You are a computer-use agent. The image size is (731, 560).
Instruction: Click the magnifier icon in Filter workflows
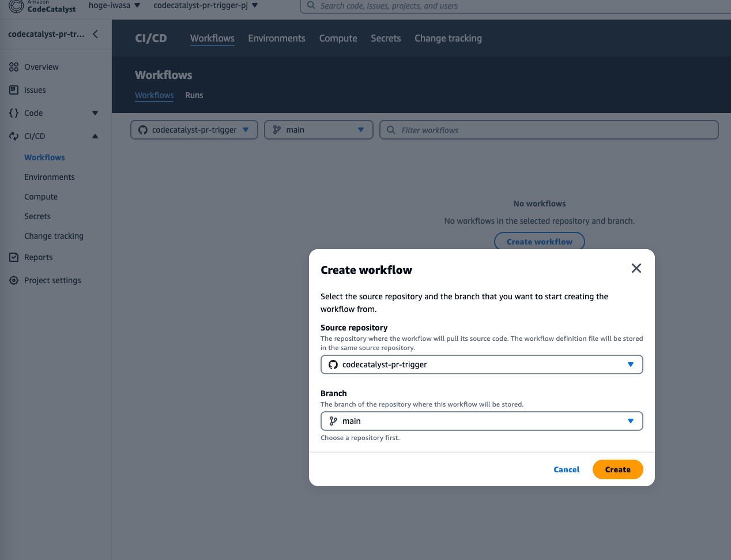click(x=391, y=130)
